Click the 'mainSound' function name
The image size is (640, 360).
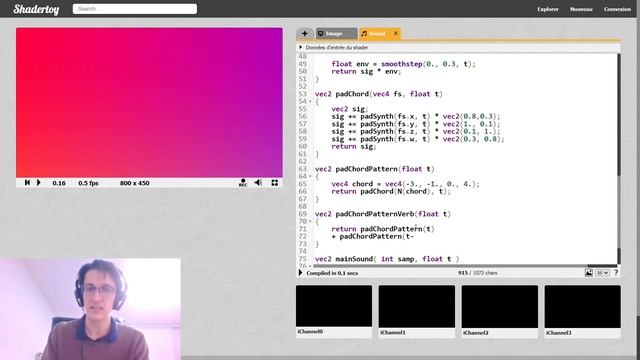coord(354,259)
